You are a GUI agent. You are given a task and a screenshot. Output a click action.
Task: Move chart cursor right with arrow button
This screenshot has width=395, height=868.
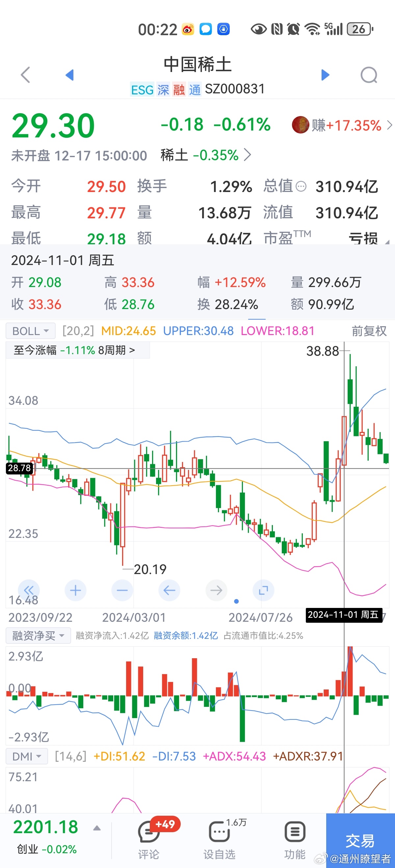(216, 590)
